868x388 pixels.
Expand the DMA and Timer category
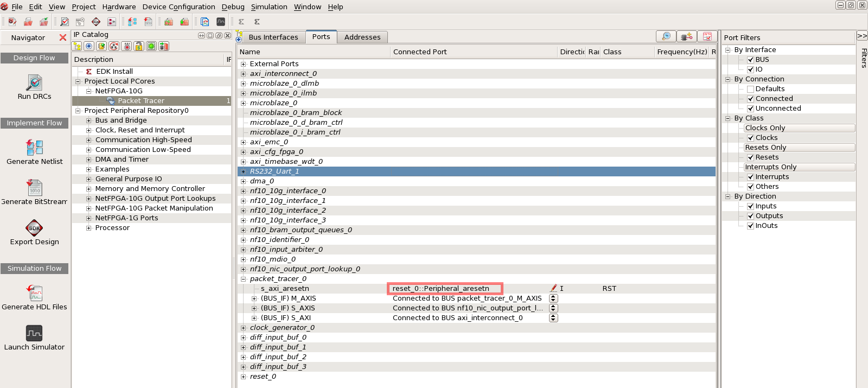click(89, 160)
